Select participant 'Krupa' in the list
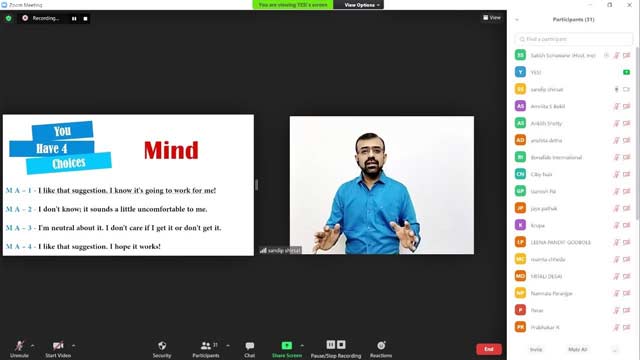The height and width of the screenshot is (360, 640). [x=573, y=225]
